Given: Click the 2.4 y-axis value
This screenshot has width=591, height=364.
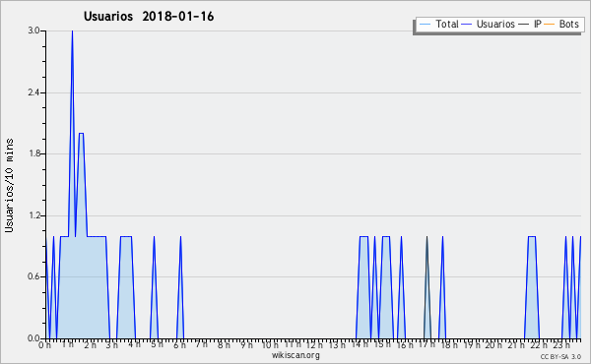Looking at the screenshot, I should [33, 92].
